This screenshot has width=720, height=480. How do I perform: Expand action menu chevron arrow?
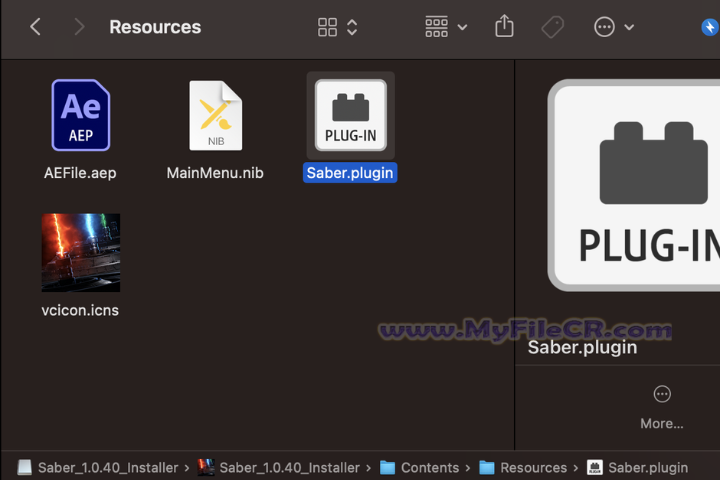coord(629,28)
